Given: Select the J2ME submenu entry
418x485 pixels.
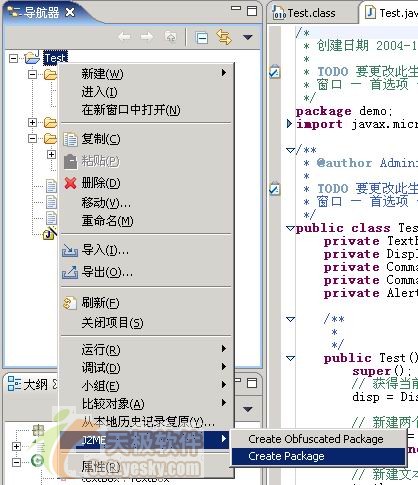Looking at the screenshot, I should (x=146, y=440).
